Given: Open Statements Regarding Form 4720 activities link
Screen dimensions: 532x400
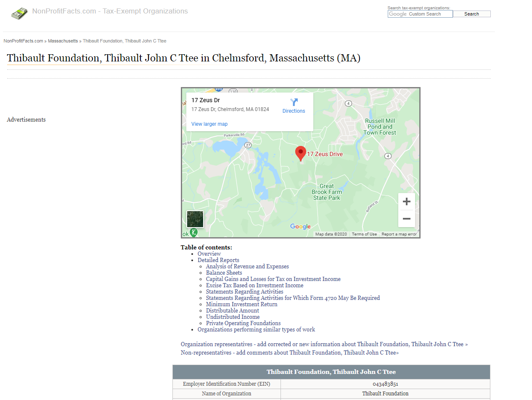Looking at the screenshot, I should [x=293, y=298].
